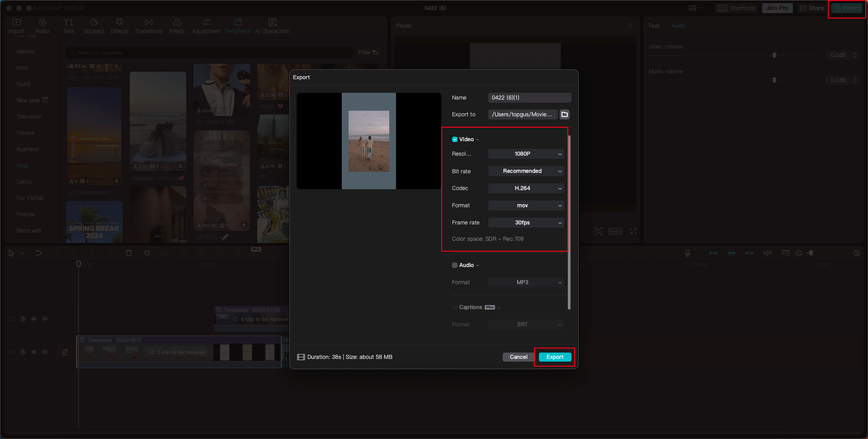Image resolution: width=868 pixels, height=439 pixels.
Task: Open the Frame rate dropdown showing 30fps
Action: [x=526, y=223]
